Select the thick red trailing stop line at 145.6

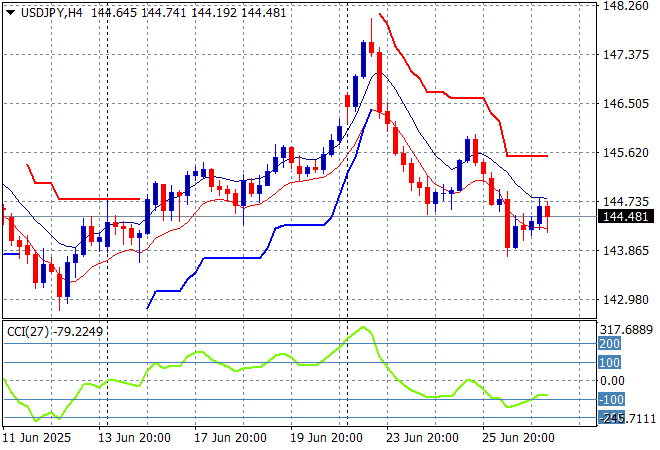[x=526, y=156]
